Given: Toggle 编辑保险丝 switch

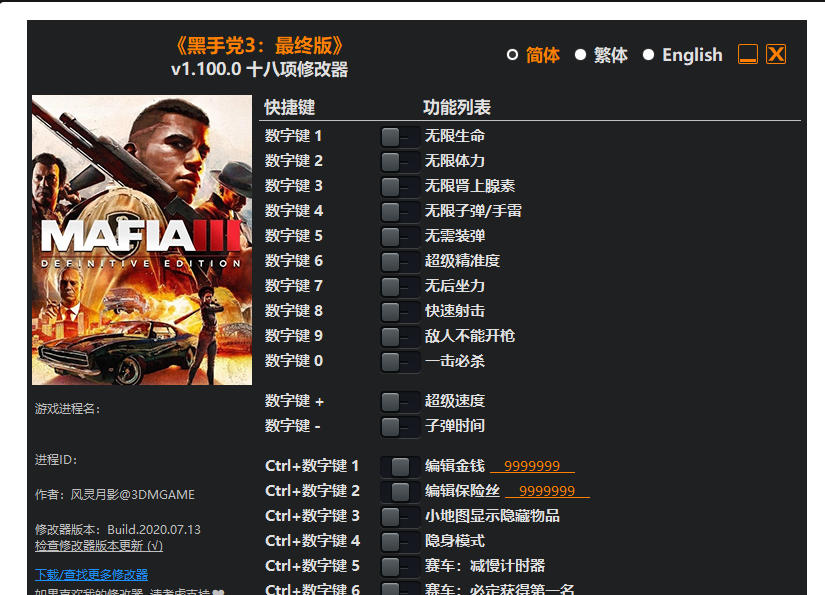Looking at the screenshot, I should [399, 491].
